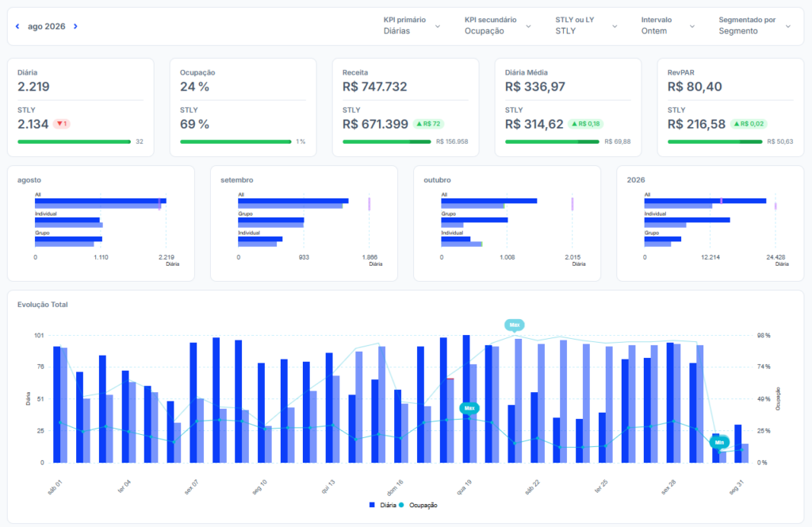Click the RevPAR value R$ 80,40
Image resolution: width=812 pixels, height=527 pixels.
pyautogui.click(x=695, y=87)
